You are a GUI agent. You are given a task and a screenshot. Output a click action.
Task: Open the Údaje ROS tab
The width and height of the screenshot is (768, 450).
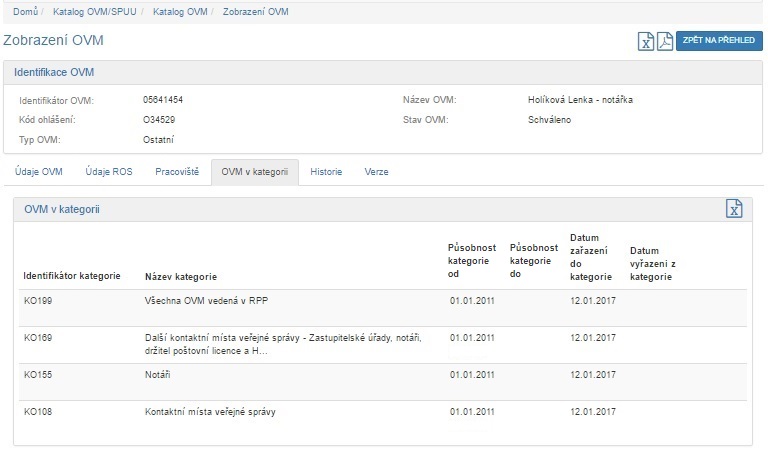tap(109, 171)
